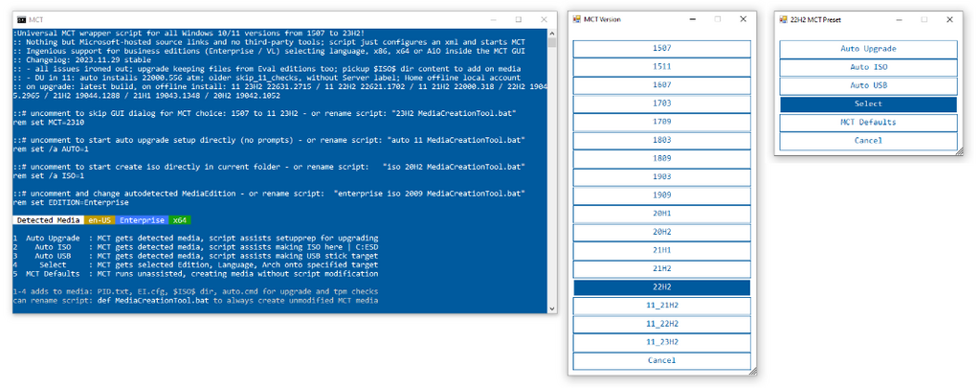
Task: Click the '3 Auto USB' console line
Action: coord(195,256)
